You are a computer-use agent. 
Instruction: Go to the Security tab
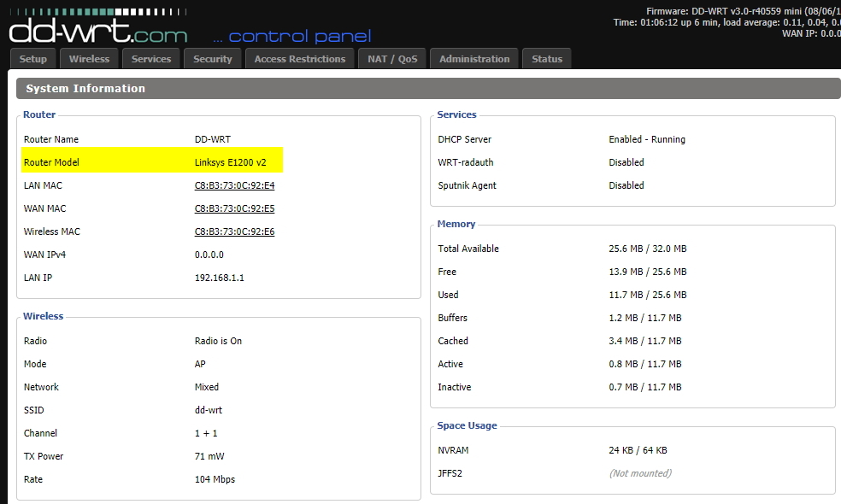pos(213,59)
